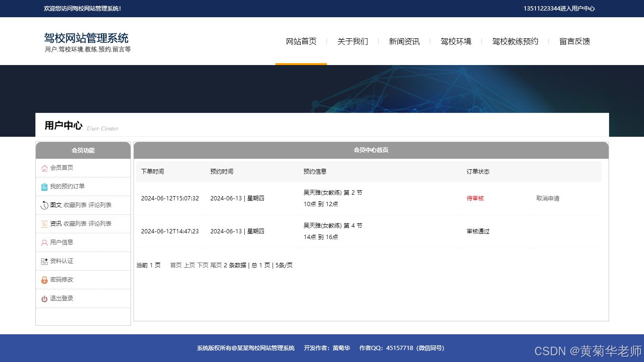
Task: Click the 驾校网站管理系统 site logo title
Action: point(86,38)
